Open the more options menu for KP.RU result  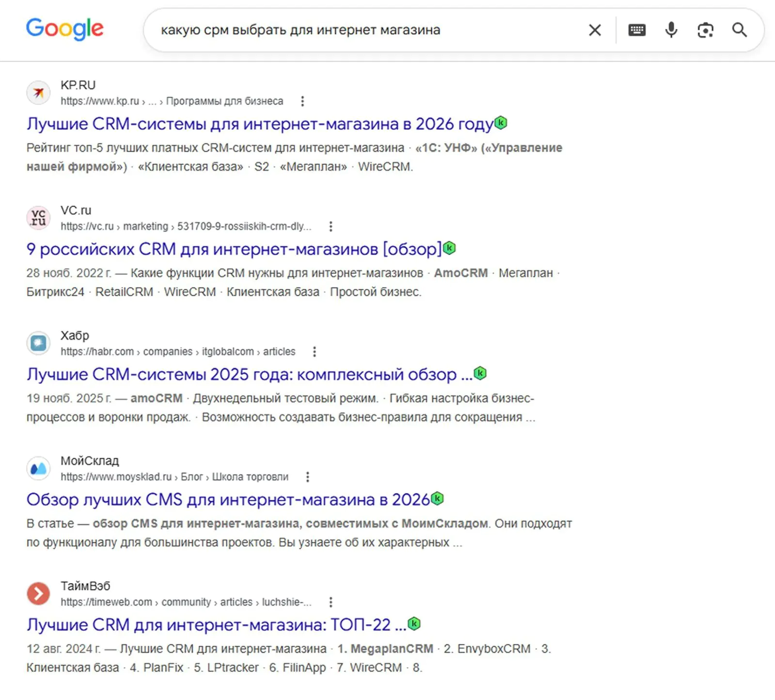302,101
